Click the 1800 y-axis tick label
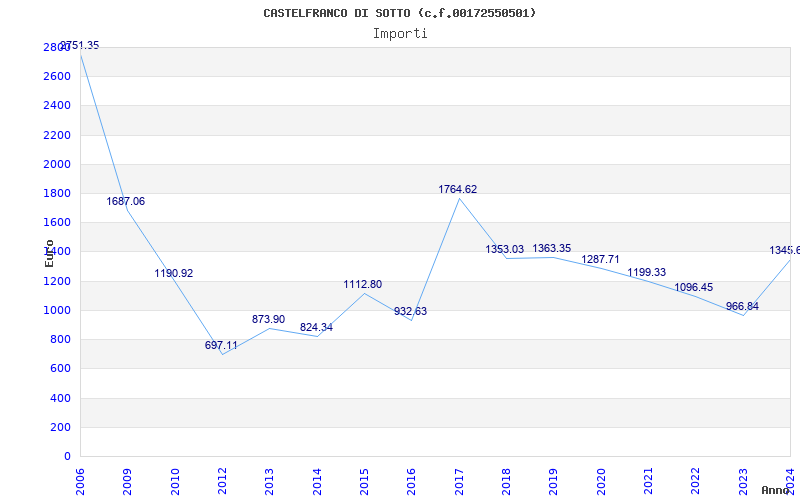The height and width of the screenshot is (500, 800). point(57,193)
